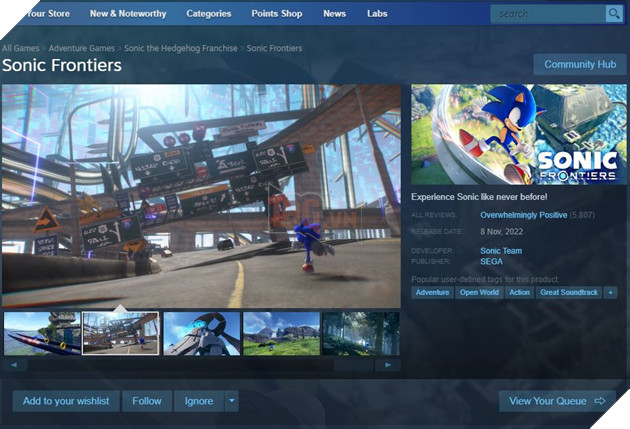Go to Points Shop
Screen dimensions: 630x429
pyautogui.click(x=277, y=14)
